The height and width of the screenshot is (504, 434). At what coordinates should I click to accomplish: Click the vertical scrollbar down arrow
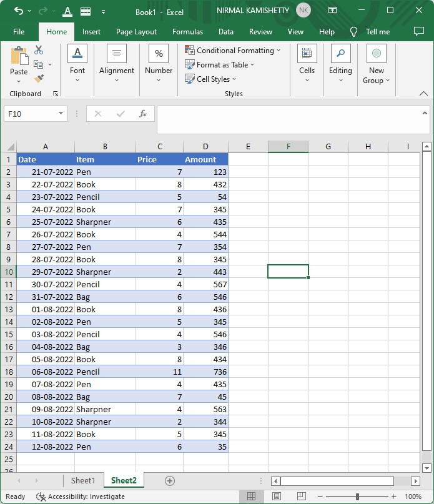coord(427,468)
